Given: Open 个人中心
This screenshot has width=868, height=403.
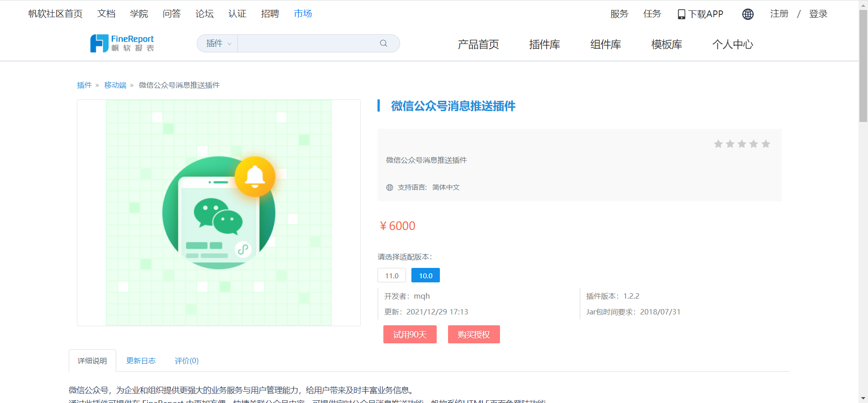Looking at the screenshot, I should pyautogui.click(x=733, y=44).
